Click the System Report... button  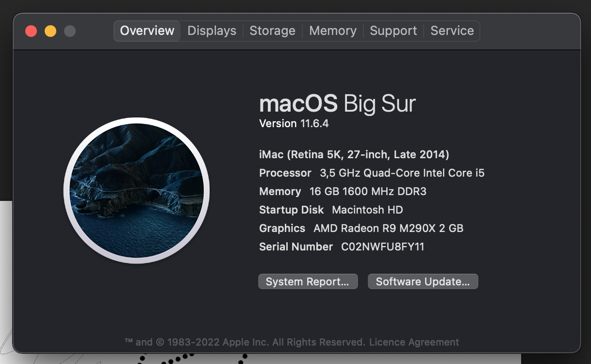tap(308, 281)
